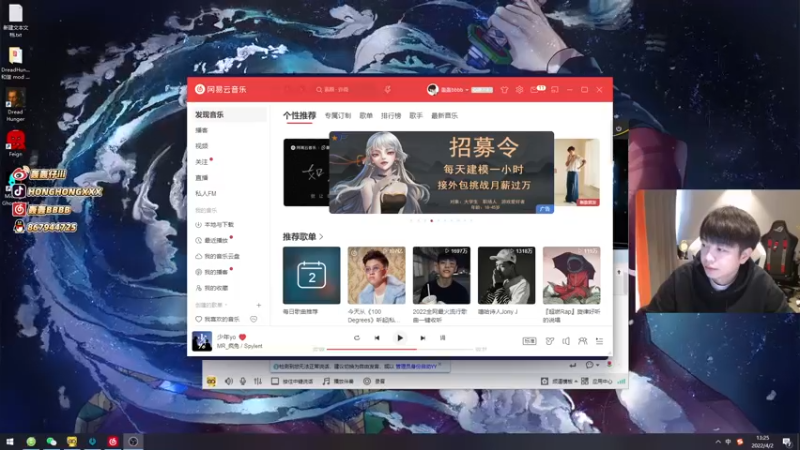Viewport: 800px width, 450px height.
Task: Open the skin theme shirt icon
Action: click(x=504, y=90)
